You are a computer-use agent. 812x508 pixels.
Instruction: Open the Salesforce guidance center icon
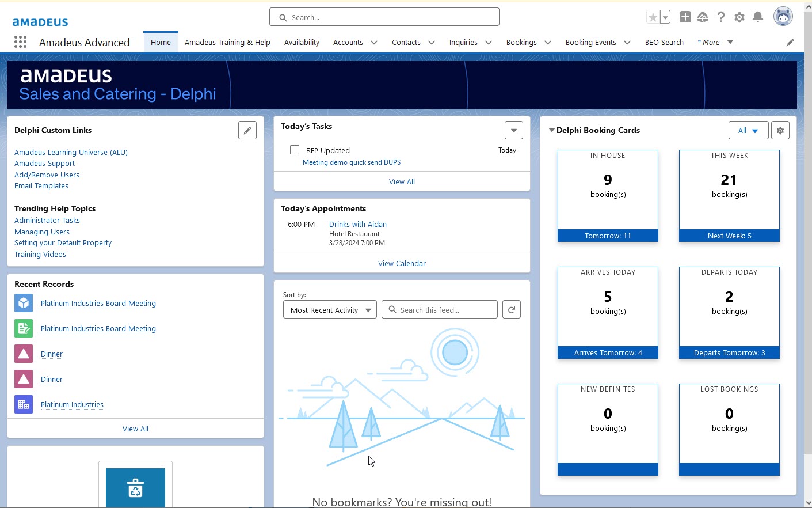click(x=703, y=17)
